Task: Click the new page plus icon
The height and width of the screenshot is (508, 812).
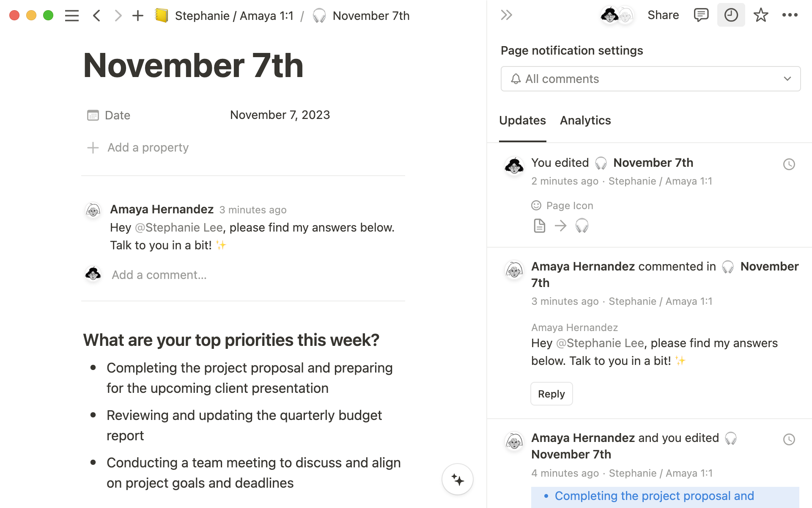Action: (x=136, y=16)
